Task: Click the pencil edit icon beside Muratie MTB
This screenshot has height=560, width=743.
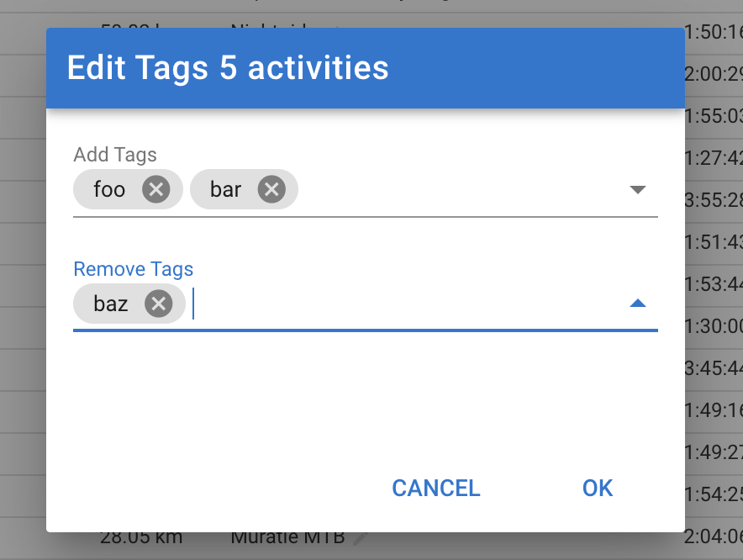Action: pyautogui.click(x=361, y=537)
